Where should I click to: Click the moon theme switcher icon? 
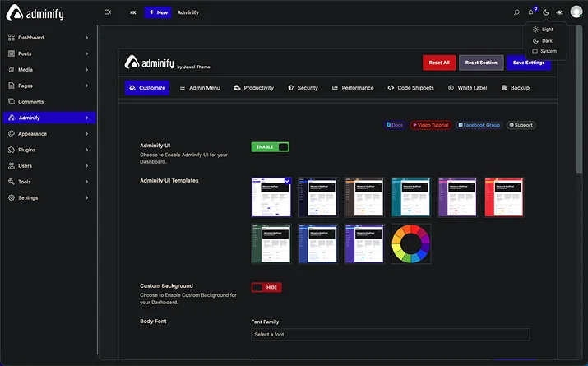[x=546, y=12]
